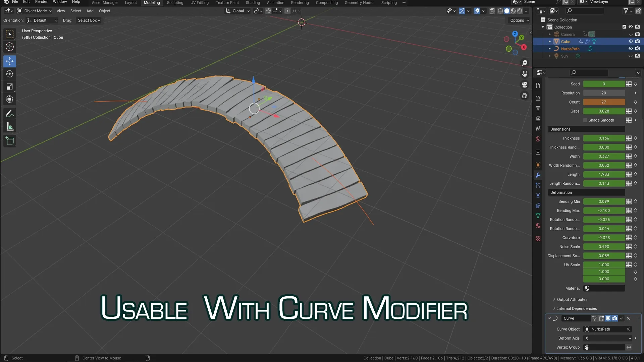
Task: Click the properties editor search field
Action: click(589, 73)
